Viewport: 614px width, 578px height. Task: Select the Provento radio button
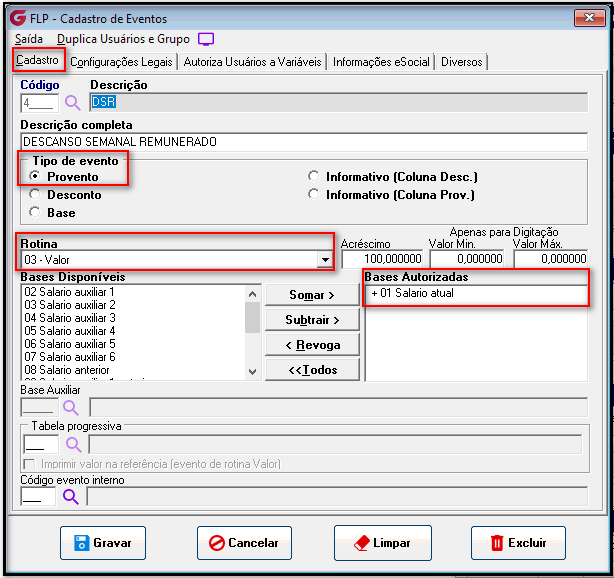point(35,176)
